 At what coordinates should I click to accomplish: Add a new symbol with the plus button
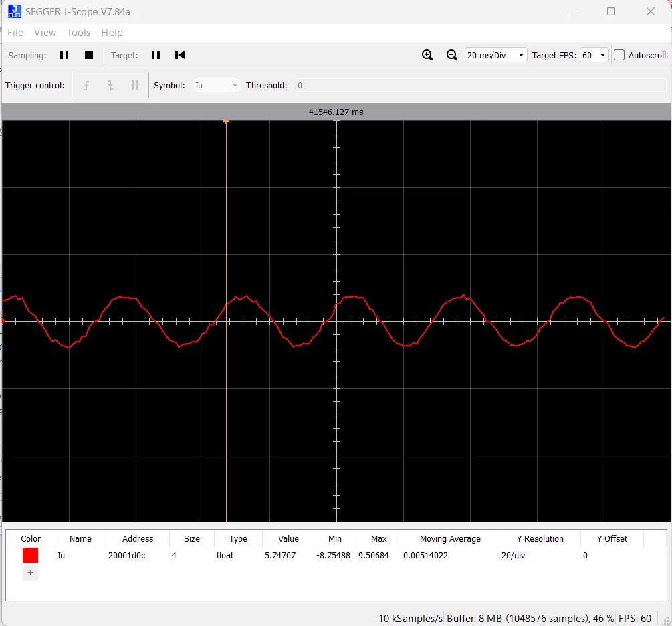pyautogui.click(x=31, y=573)
